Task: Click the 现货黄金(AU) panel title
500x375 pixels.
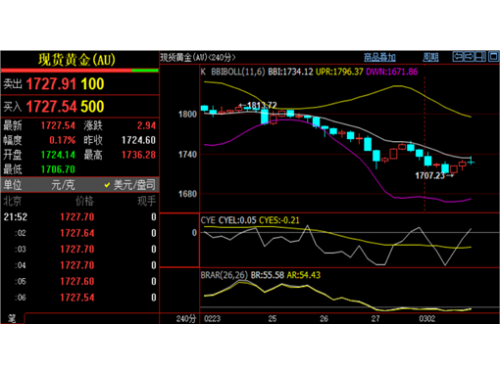Action: pos(77,60)
